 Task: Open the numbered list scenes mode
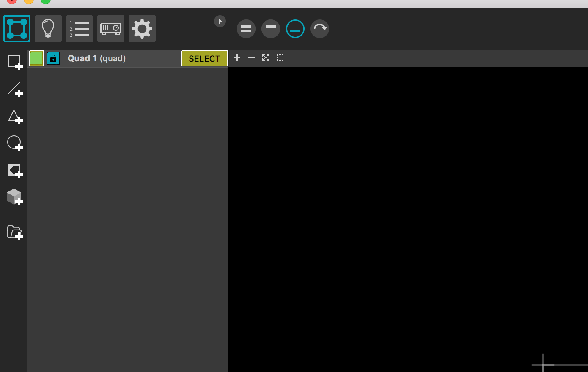pyautogui.click(x=80, y=29)
